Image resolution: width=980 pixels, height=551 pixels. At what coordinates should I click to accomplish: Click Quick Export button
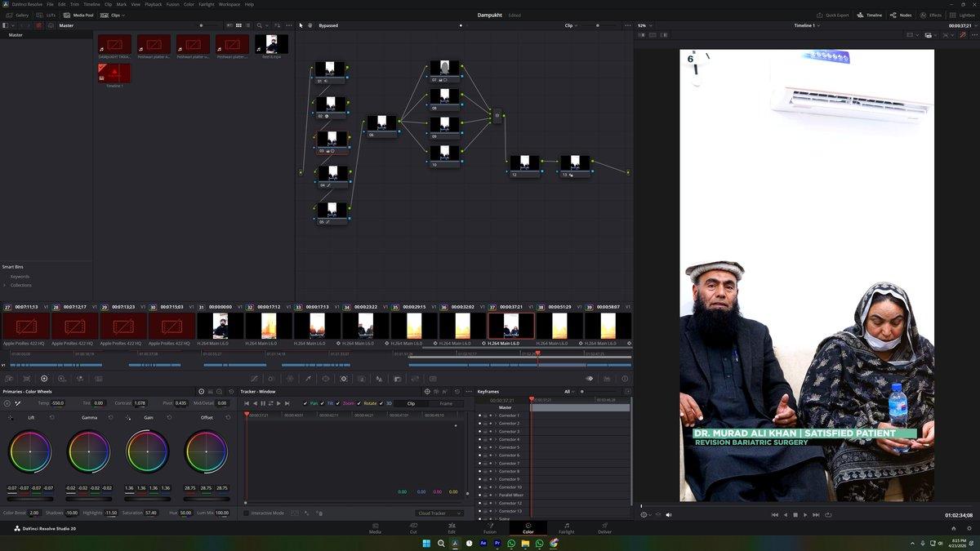pyautogui.click(x=833, y=15)
